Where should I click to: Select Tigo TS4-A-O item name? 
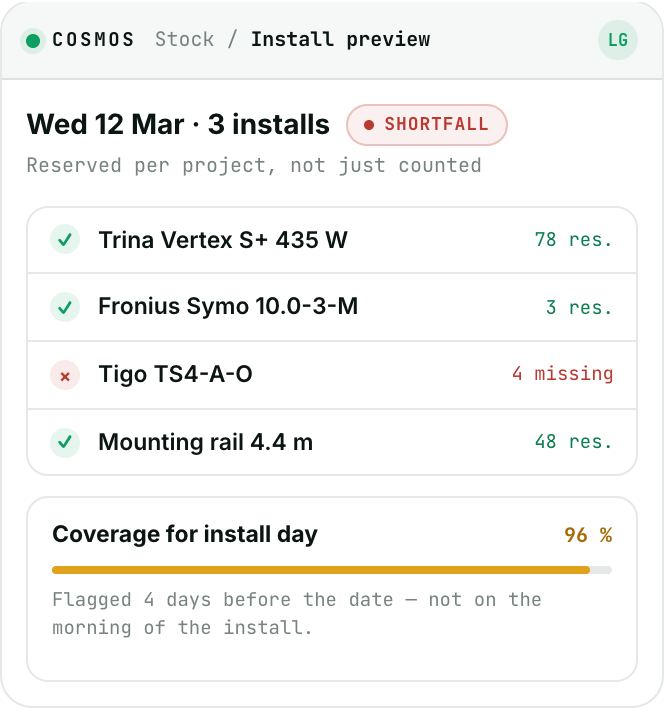point(175,374)
